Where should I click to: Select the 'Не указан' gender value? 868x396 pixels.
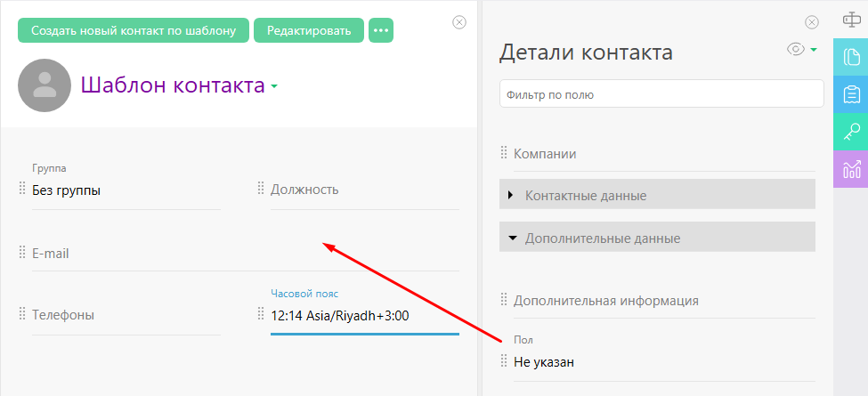pyautogui.click(x=544, y=362)
